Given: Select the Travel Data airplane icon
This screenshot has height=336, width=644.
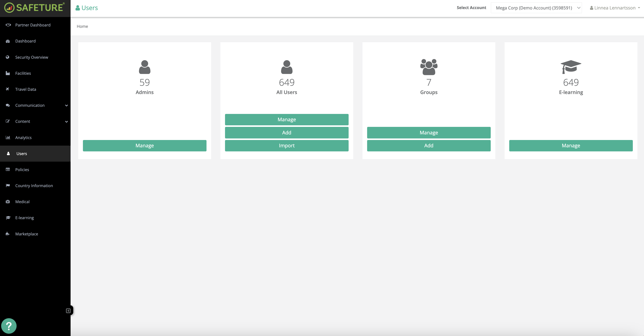Looking at the screenshot, I should tap(8, 89).
